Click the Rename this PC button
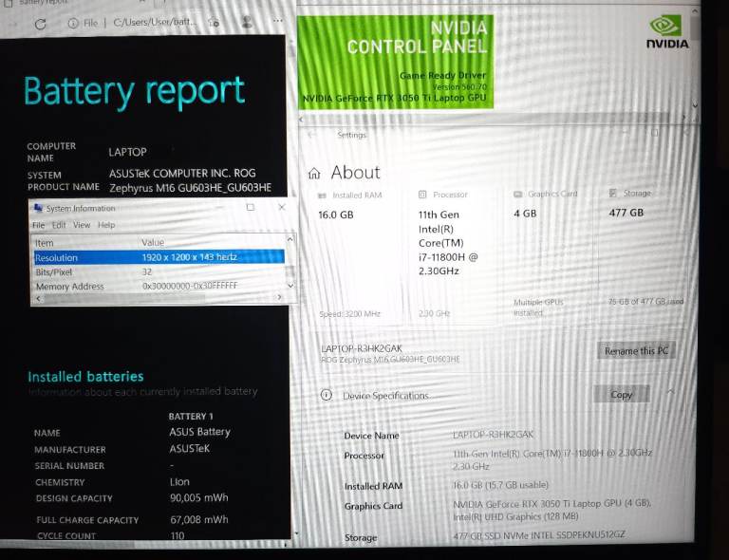729x560 pixels. coord(636,351)
